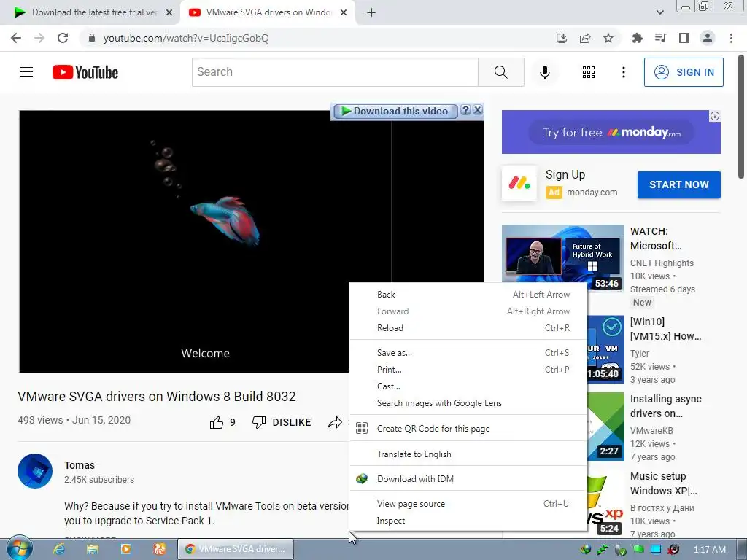Share this page using the address bar icon
This screenshot has width=747, height=560.
(x=585, y=38)
